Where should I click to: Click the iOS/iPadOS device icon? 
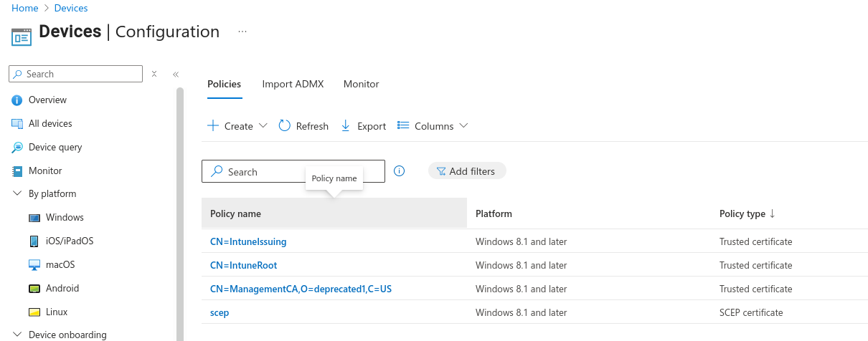point(34,241)
